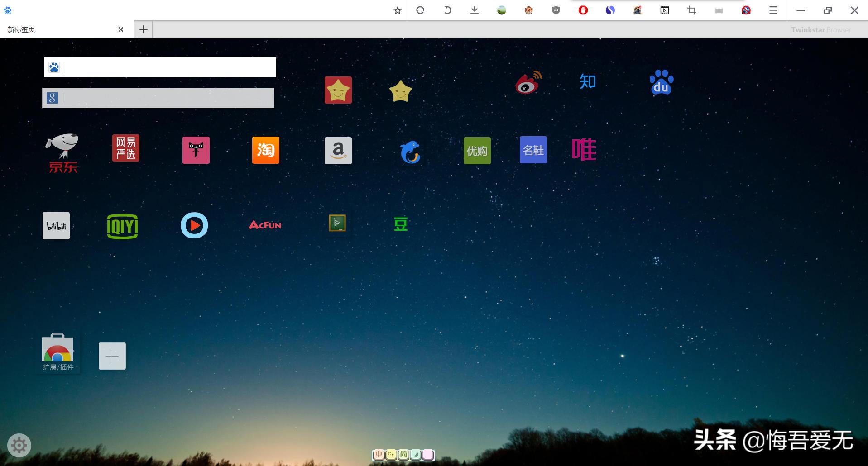Click the blank pink IME key
Image resolution: width=868 pixels, height=466 pixels.
point(428,454)
